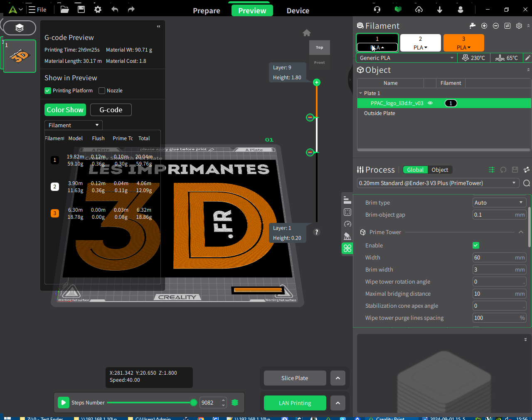Open Filament display-type dropdown in preview panel
The height and width of the screenshot is (420, 532).
coord(74,125)
